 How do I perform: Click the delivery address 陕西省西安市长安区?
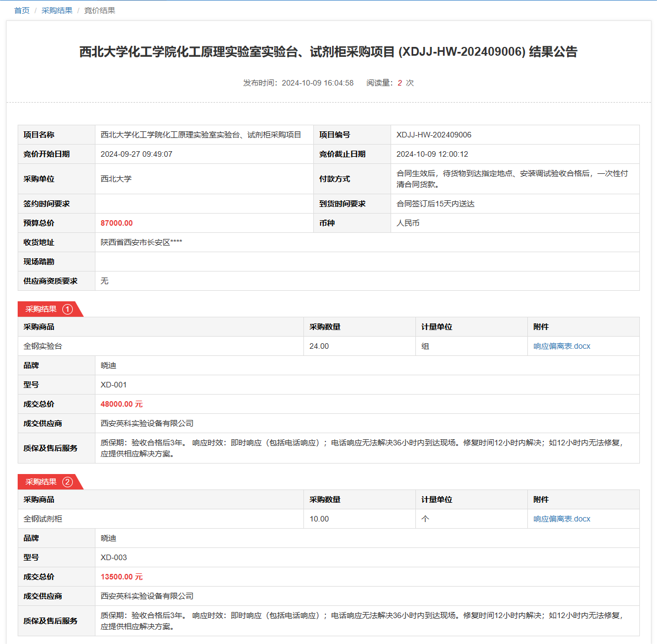click(141, 242)
